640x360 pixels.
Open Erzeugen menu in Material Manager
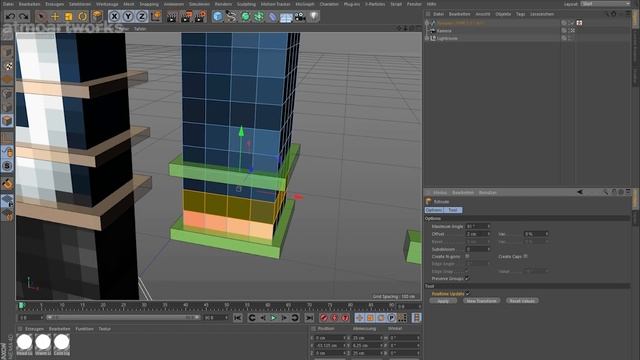click(34, 329)
